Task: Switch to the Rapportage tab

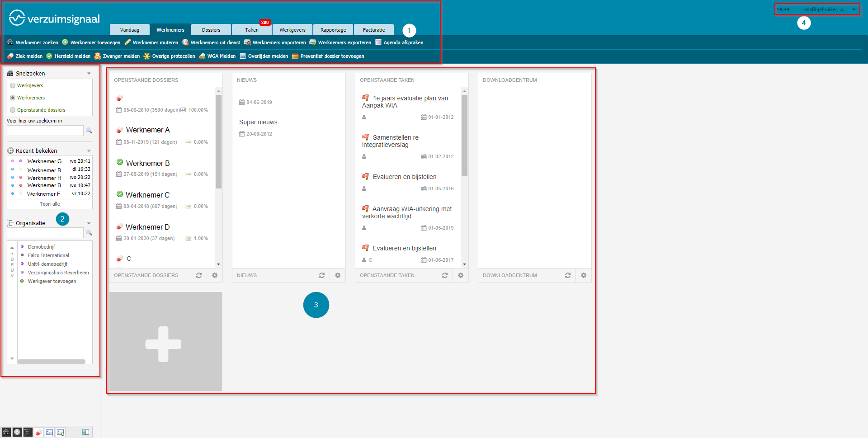Action: (333, 30)
